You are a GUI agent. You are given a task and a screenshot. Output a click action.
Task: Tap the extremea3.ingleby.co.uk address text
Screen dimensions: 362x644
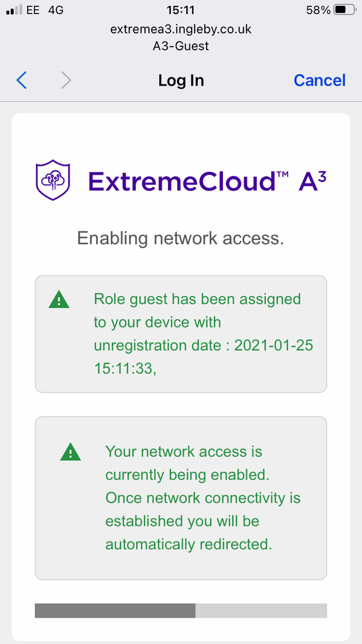tap(181, 29)
